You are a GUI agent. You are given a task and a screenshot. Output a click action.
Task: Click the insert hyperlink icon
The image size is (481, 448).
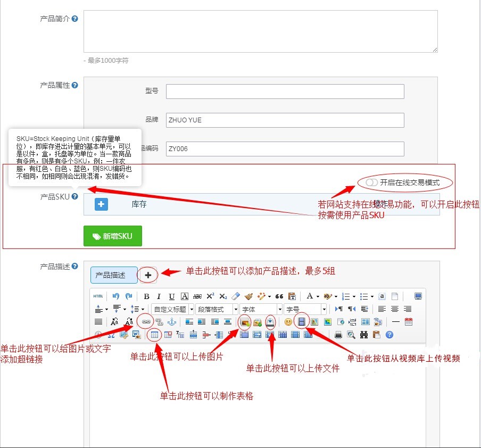pos(146,322)
